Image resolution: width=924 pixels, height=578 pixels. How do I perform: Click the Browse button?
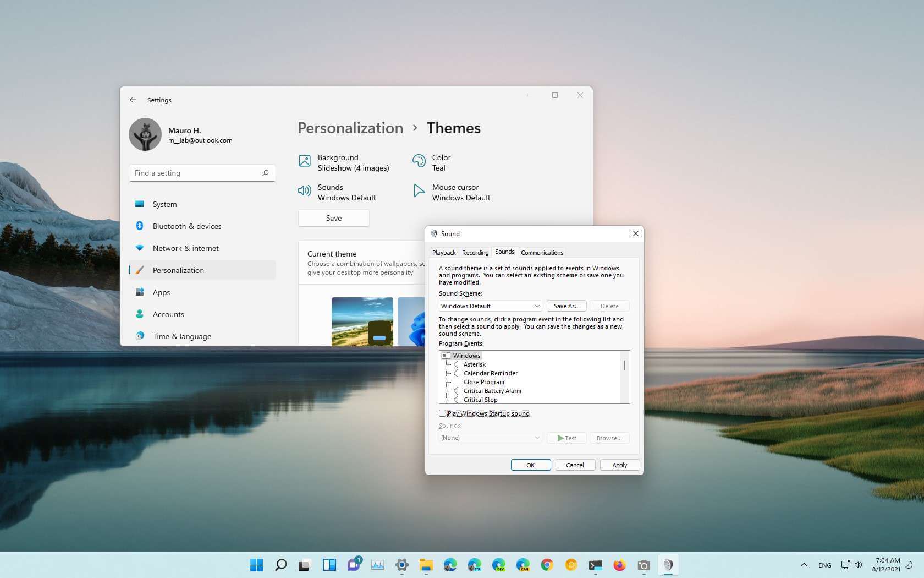coord(609,438)
